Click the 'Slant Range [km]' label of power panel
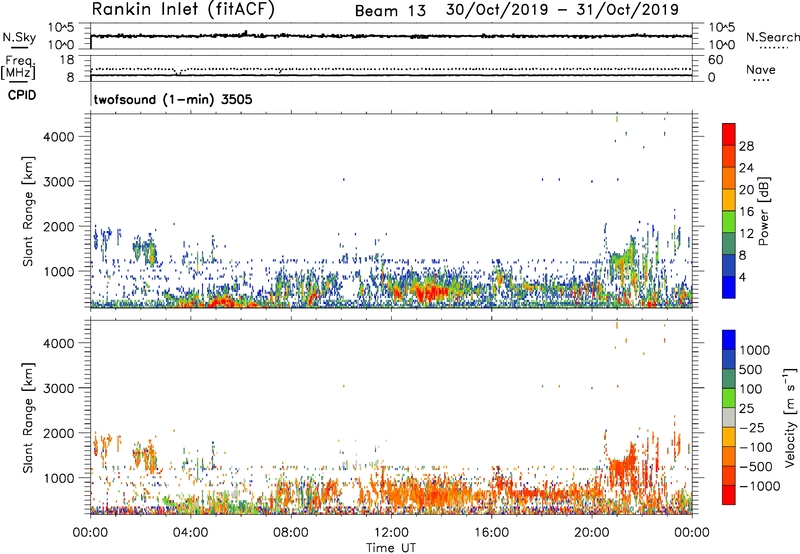The width and height of the screenshot is (800, 554). coord(28,211)
